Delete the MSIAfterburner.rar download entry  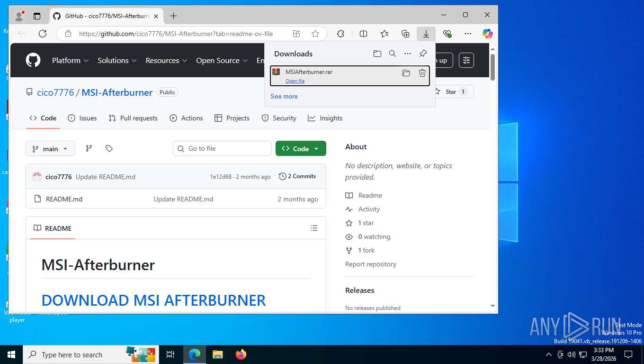(422, 73)
